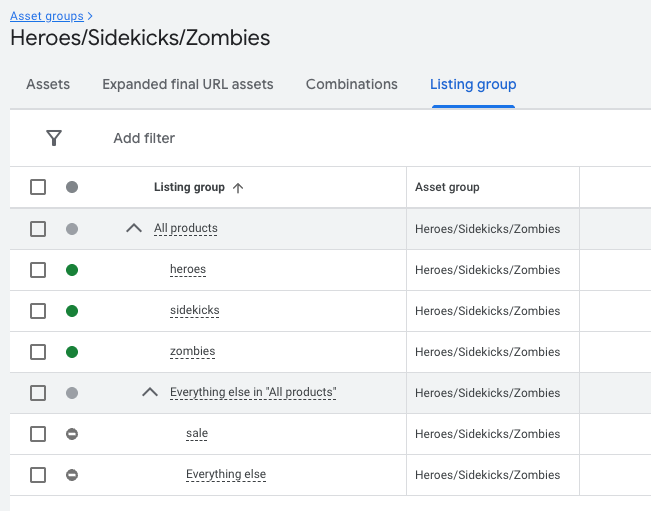Collapse Everything else in "All products" group
This screenshot has height=511, width=651.
click(150, 393)
